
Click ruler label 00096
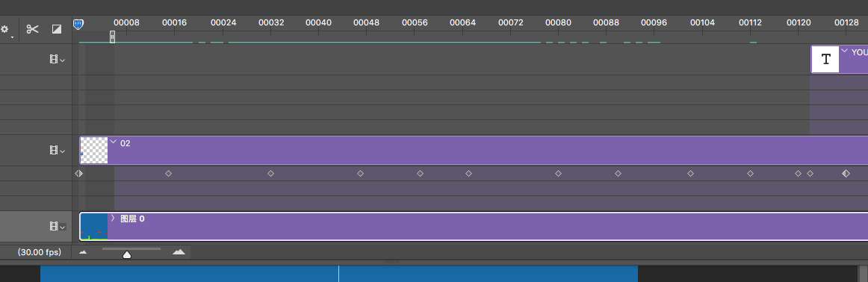coord(654,22)
